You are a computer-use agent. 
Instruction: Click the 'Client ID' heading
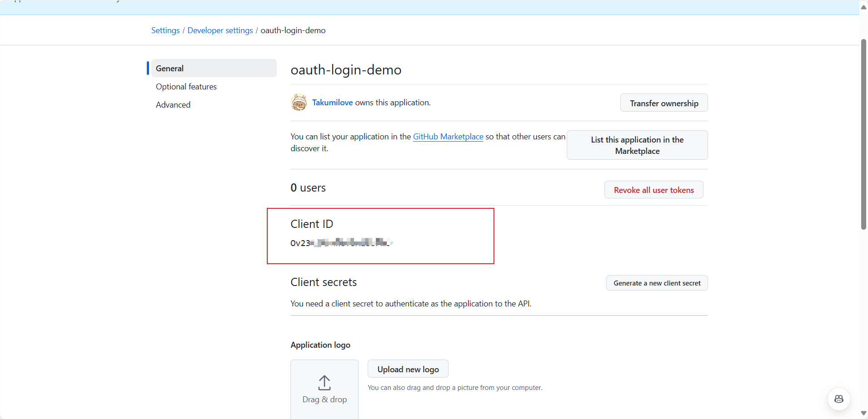312,224
